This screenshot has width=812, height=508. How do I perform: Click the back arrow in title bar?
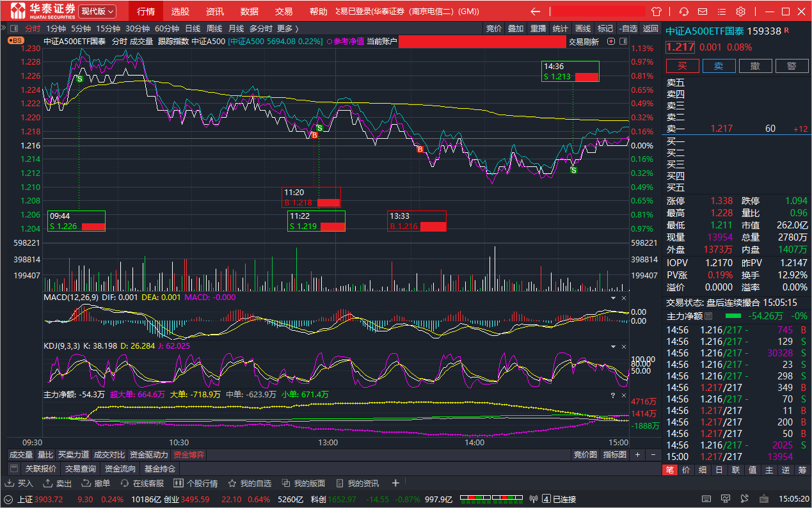pos(536,12)
